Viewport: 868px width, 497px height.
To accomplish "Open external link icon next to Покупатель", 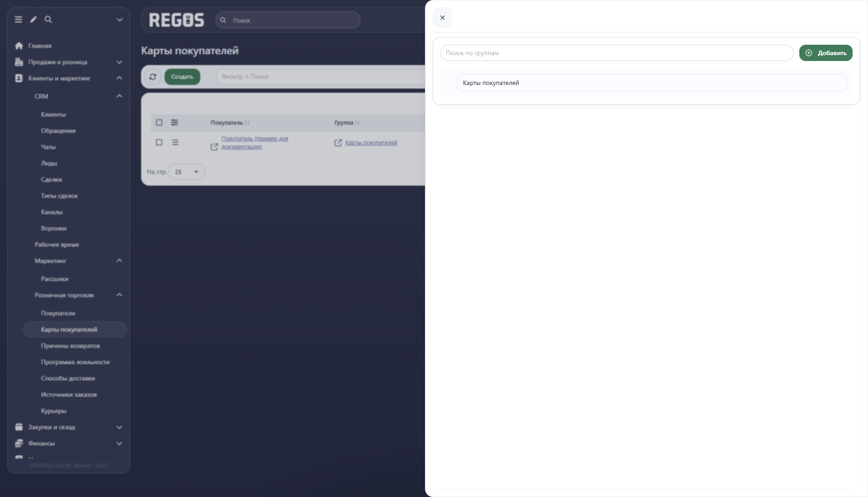I will pos(214,147).
